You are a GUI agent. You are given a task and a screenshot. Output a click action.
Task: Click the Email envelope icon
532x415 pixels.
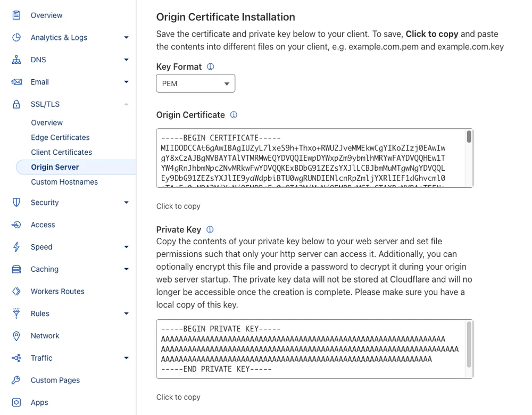click(x=16, y=82)
